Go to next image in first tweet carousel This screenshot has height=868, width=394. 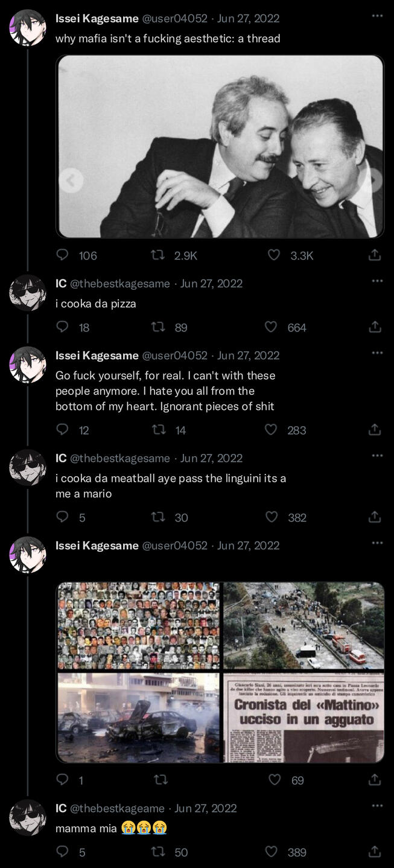(375, 179)
